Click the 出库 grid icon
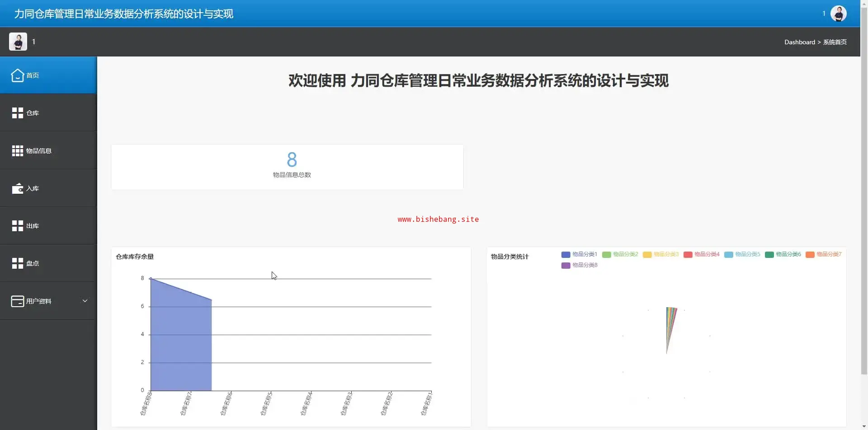 17,226
